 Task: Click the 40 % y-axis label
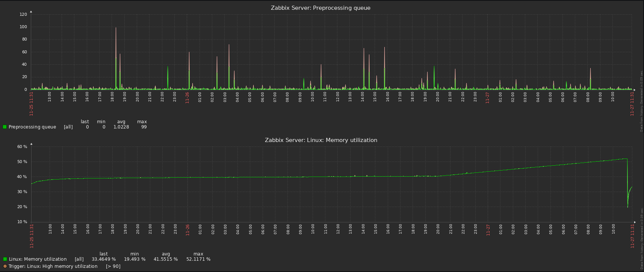pyautogui.click(x=22, y=177)
